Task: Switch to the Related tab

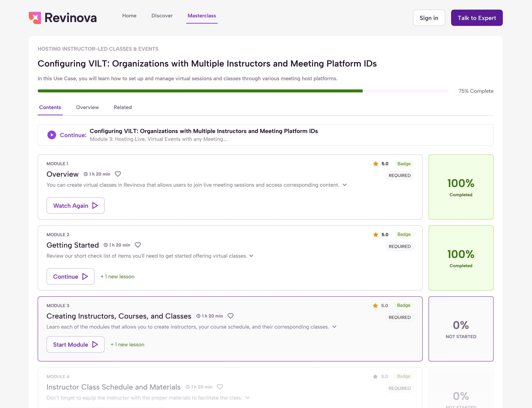Action: [x=123, y=107]
